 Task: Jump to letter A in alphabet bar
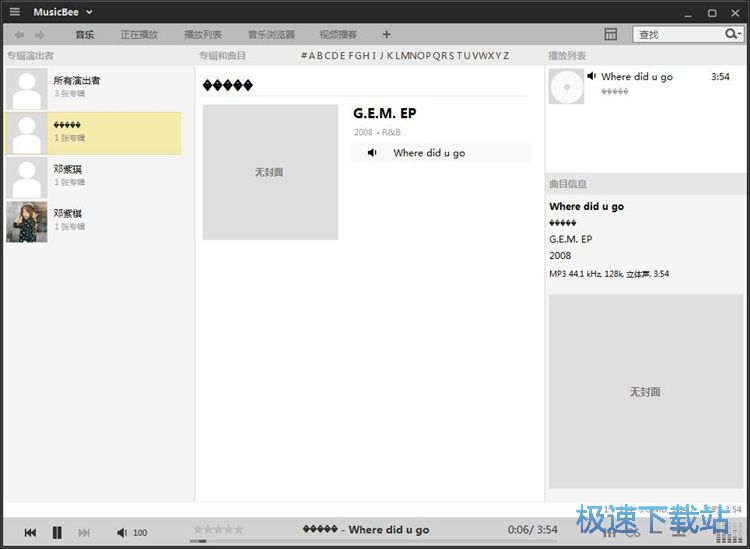(312, 55)
